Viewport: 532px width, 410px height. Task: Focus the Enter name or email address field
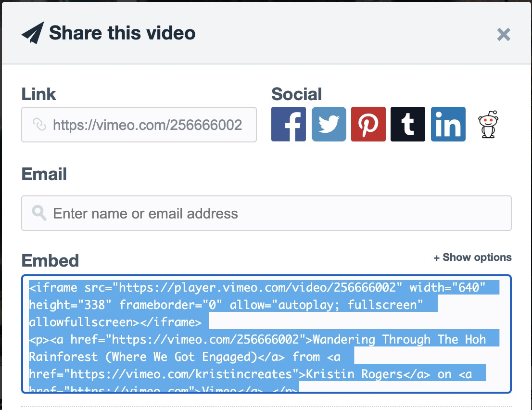pos(266,213)
